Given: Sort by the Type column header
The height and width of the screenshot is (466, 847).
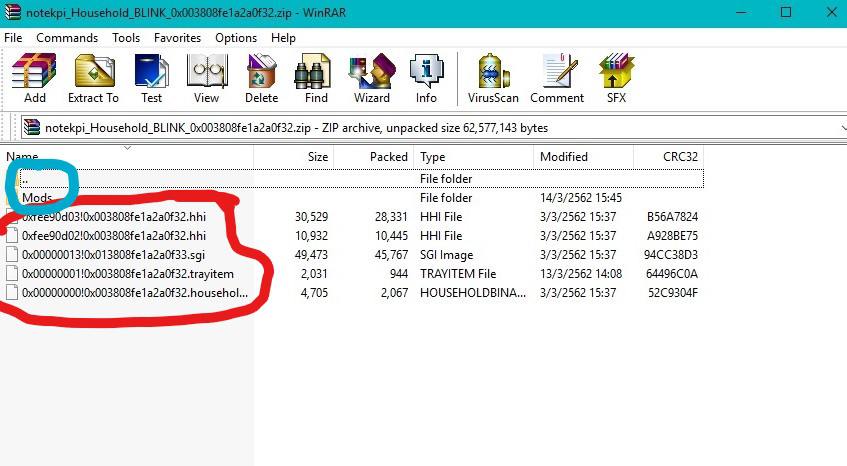Looking at the screenshot, I should (473, 157).
